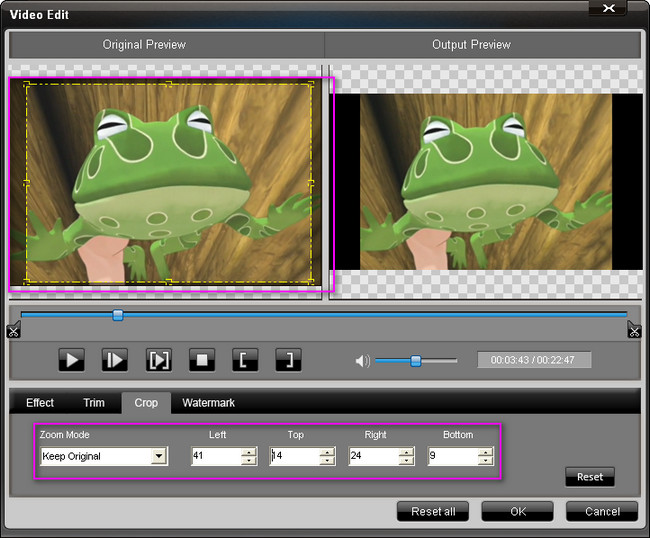Click the top-left crop corner handle
Image resolution: width=650 pixels, height=538 pixels.
tap(27, 84)
